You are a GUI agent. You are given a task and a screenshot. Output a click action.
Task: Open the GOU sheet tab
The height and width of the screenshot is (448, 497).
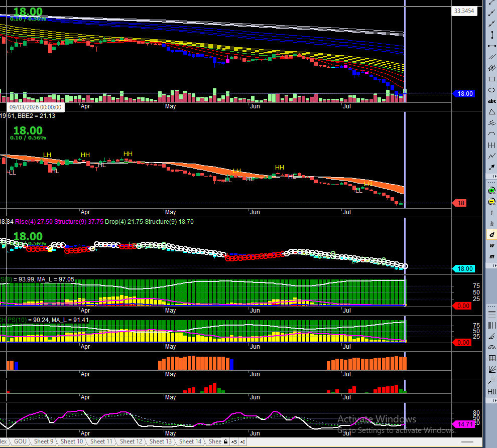pyautogui.click(x=20, y=441)
